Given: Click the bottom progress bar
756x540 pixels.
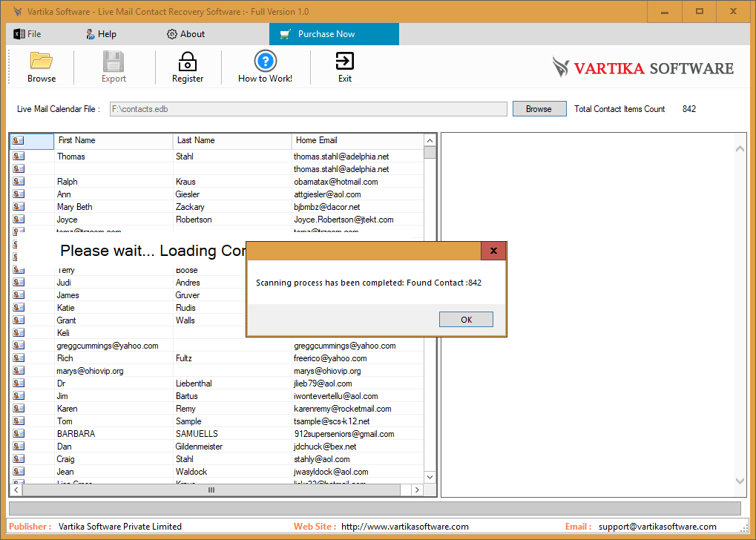Looking at the screenshot, I should (x=375, y=508).
